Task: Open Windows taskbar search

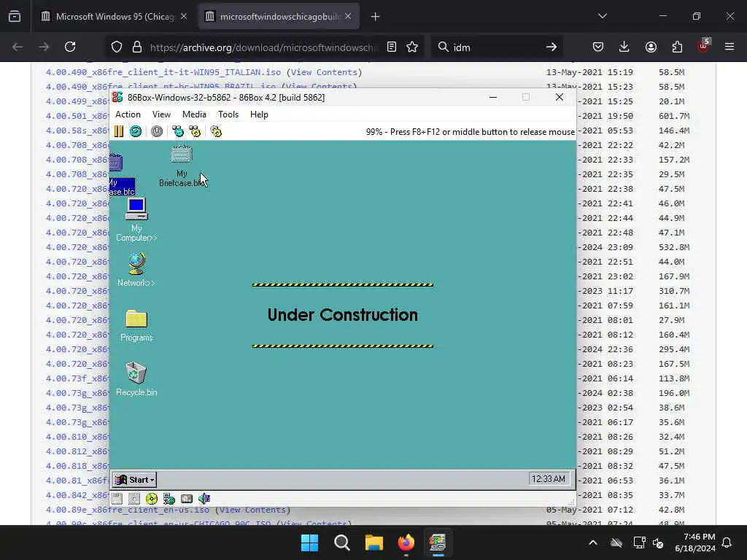Action: coord(341,542)
